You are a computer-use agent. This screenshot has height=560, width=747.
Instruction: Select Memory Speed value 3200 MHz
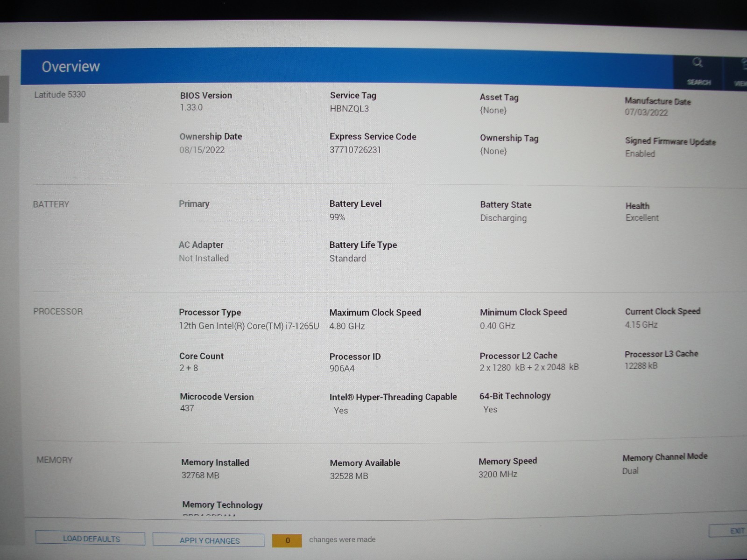(498, 475)
